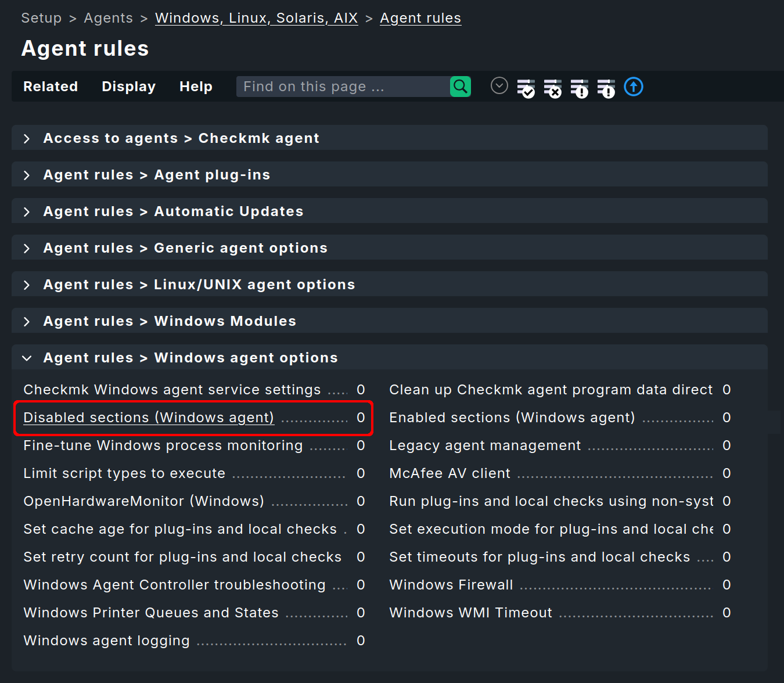The height and width of the screenshot is (683, 784).
Task: Open Disabled sections (Windows agent) rule
Action: coord(148,417)
